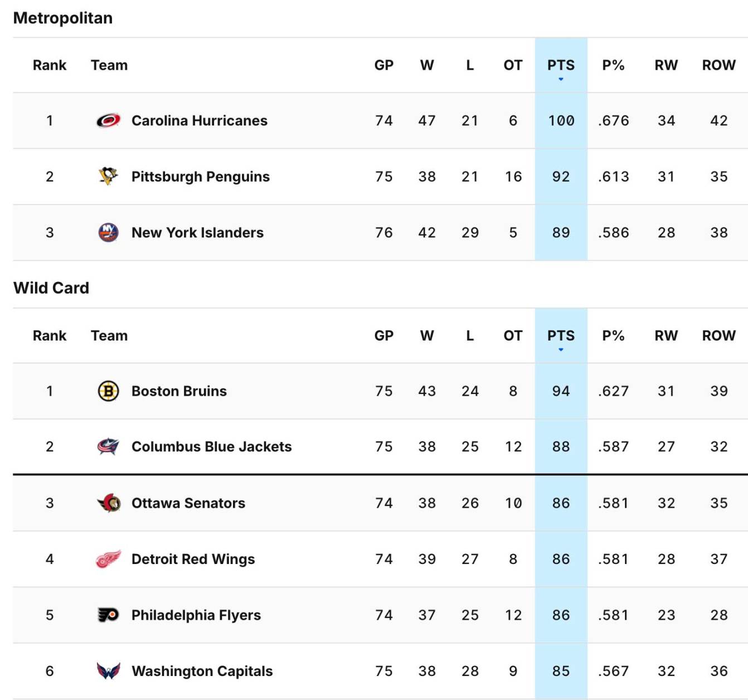Sort Metropolitan standings by P% column
748x700 pixels.
point(614,65)
